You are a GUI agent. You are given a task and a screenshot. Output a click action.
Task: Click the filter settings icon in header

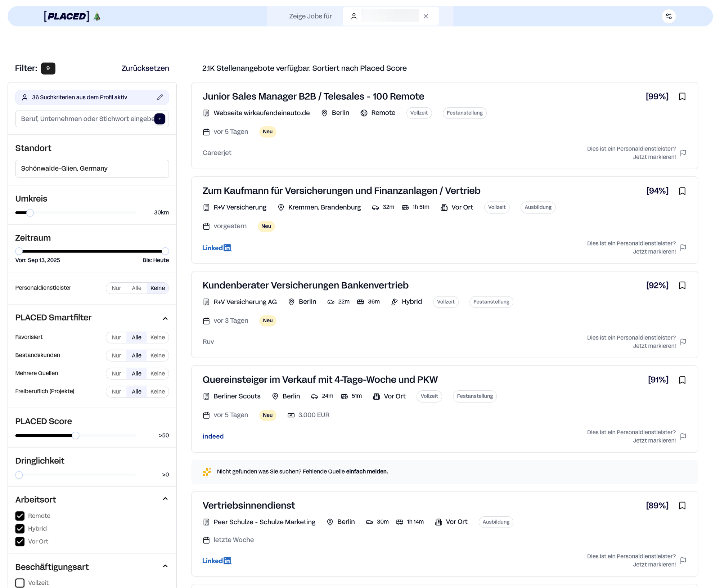click(x=669, y=16)
